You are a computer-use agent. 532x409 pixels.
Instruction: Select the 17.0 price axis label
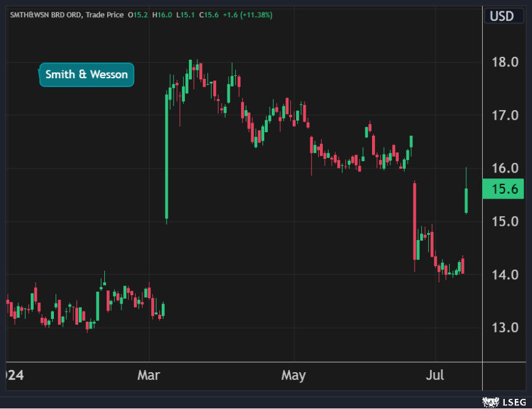506,115
